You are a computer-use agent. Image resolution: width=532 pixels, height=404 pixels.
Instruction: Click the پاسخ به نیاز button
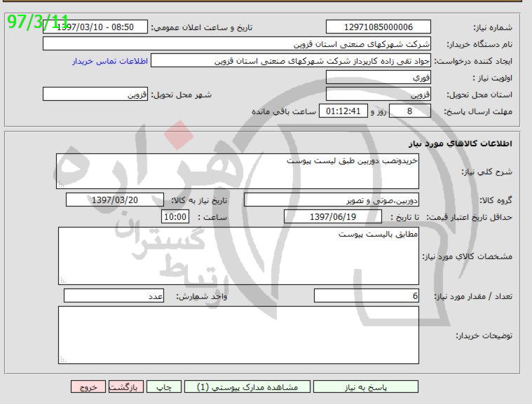[x=366, y=386]
